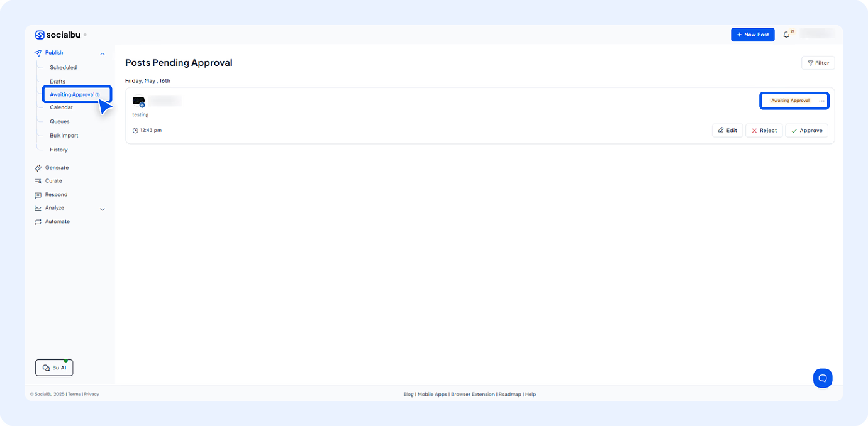Click the Respond message icon in sidebar
The width and height of the screenshot is (868, 426).
(x=38, y=195)
